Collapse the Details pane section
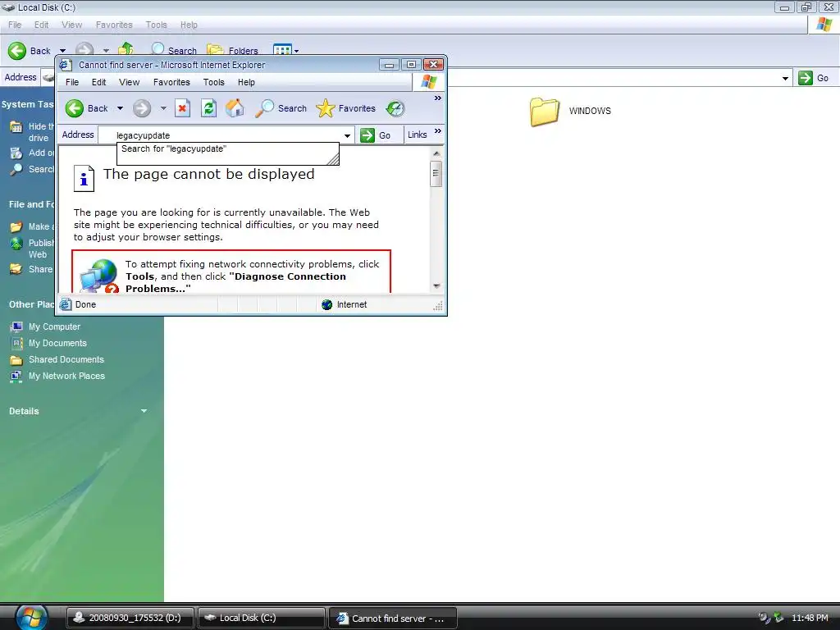 144,411
